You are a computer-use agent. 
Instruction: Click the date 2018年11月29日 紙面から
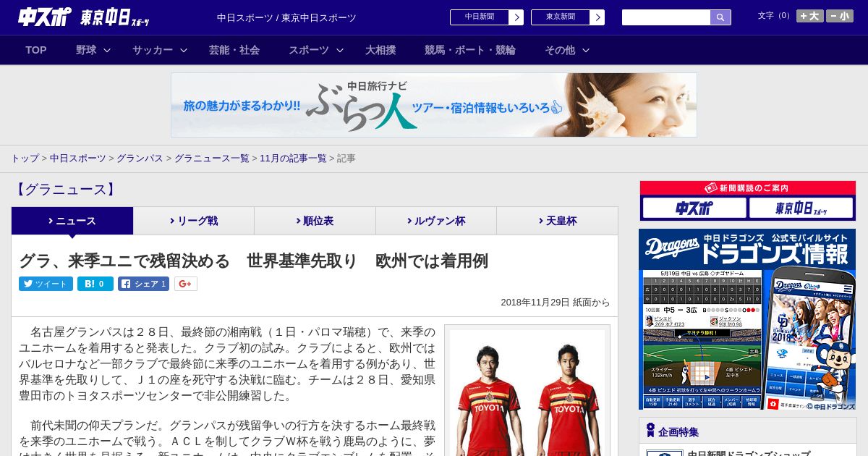[x=555, y=303]
